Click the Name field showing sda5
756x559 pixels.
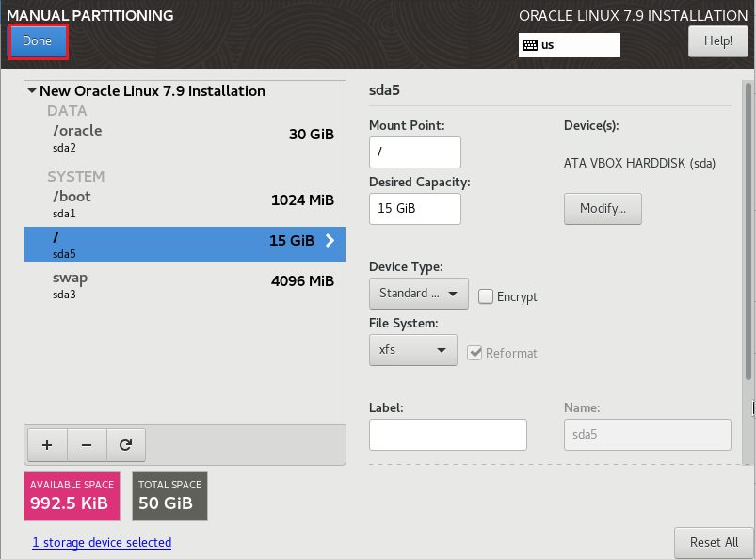[648, 435]
